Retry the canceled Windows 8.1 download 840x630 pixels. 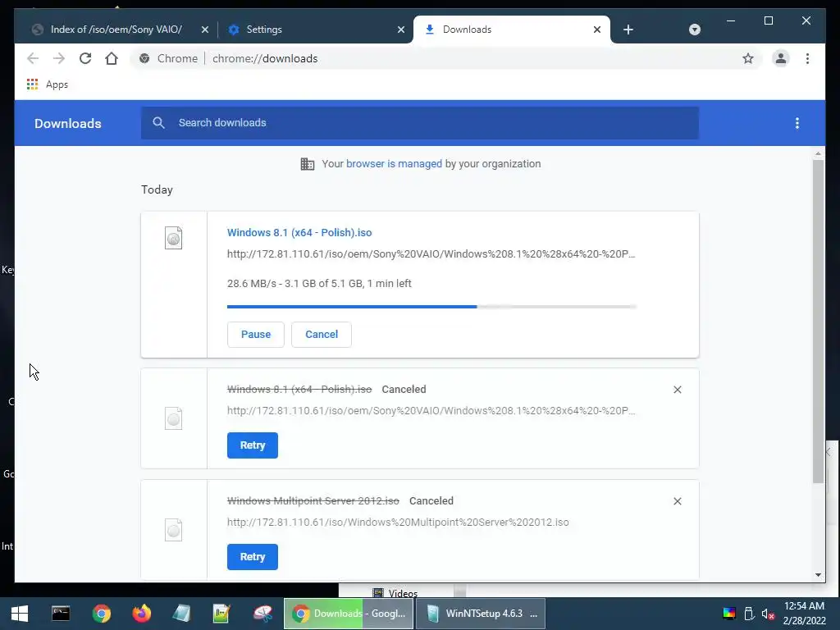[x=253, y=445]
